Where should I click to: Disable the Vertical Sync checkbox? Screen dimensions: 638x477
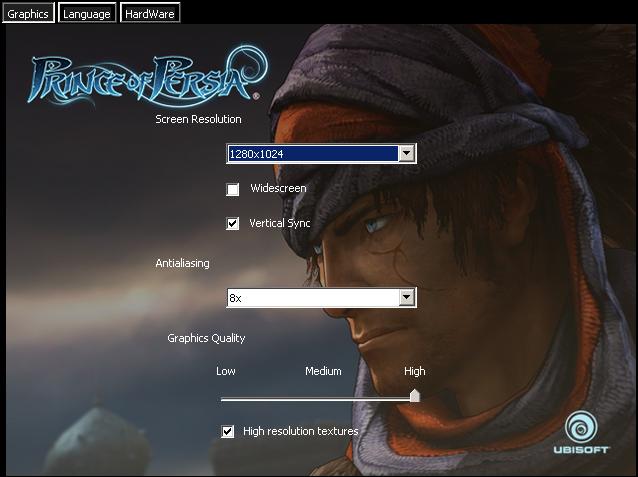coord(233,223)
